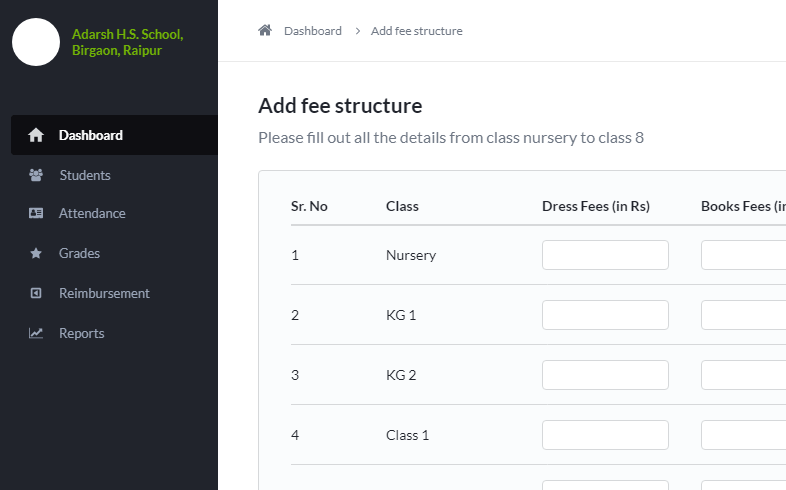Open the Attendance menu item

114,213
